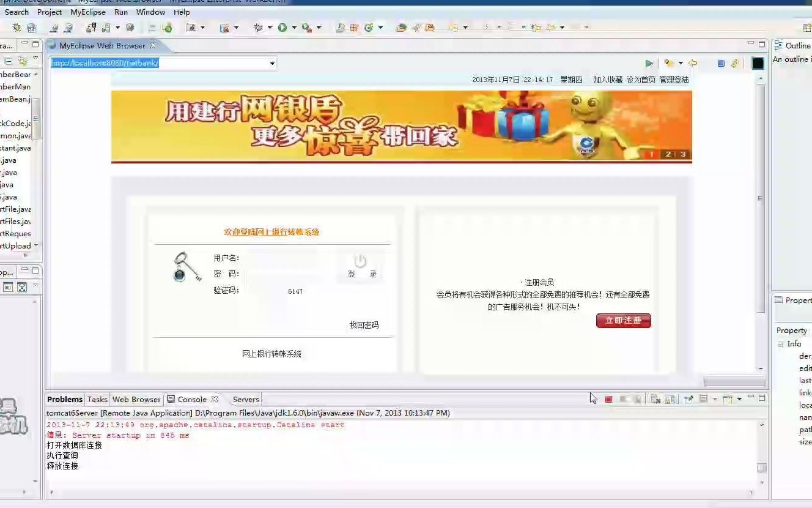This screenshot has height=508, width=812.
Task: Click the Debug bug icon in toolbar
Action: [x=257, y=28]
